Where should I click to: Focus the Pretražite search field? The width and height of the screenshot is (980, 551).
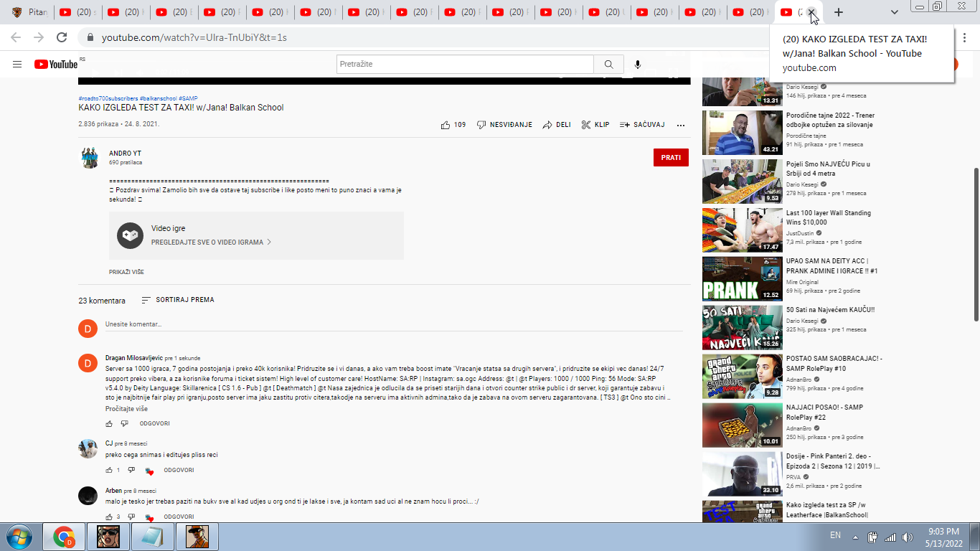click(465, 65)
